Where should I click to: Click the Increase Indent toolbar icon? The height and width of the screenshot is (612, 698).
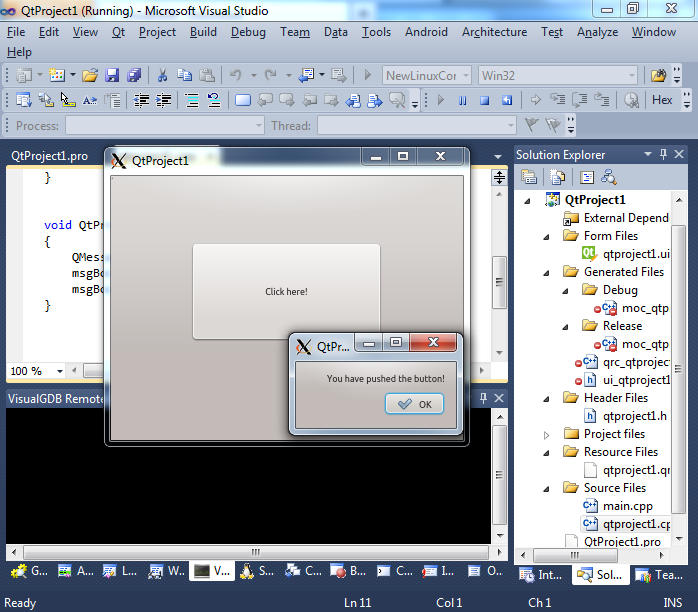pos(163,100)
